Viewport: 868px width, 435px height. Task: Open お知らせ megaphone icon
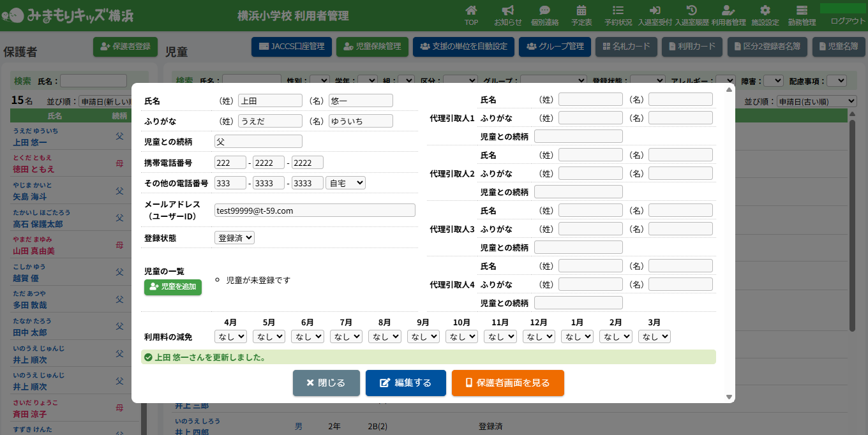[507, 15]
